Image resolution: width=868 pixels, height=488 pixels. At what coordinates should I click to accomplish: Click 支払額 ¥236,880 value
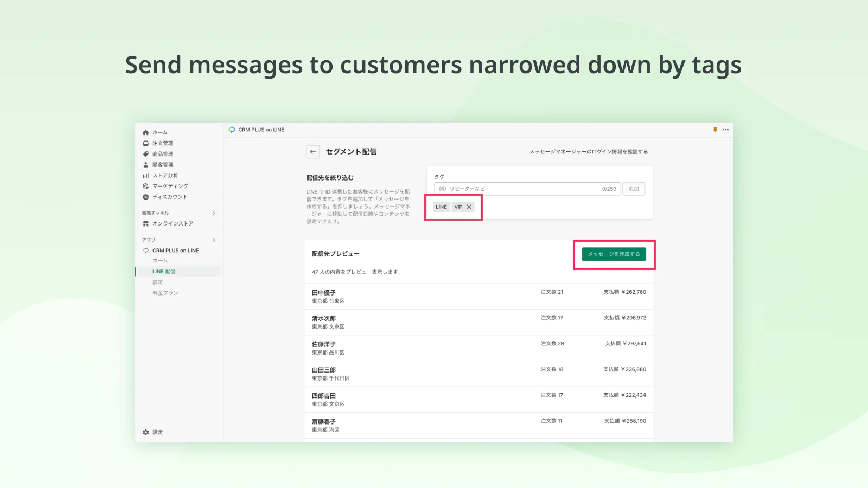625,369
